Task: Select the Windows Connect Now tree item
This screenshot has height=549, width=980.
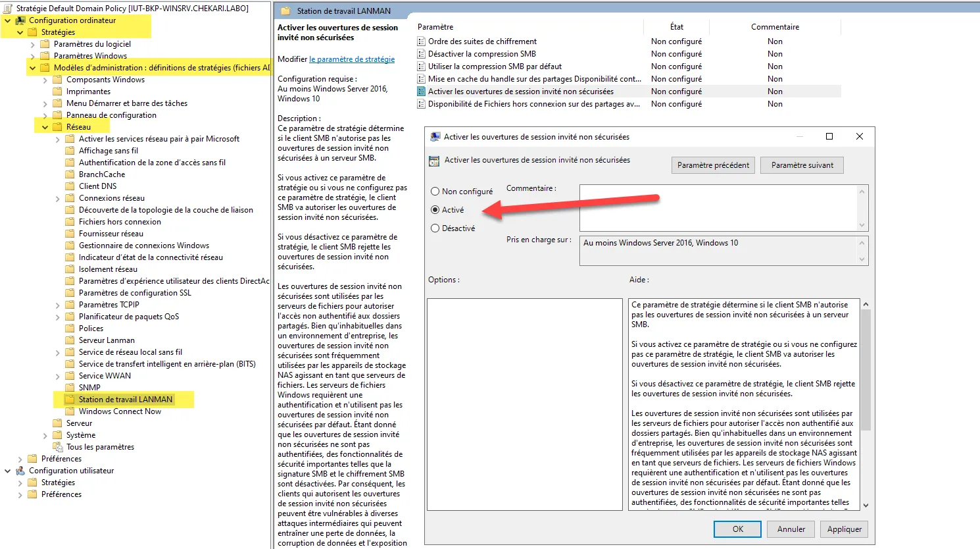Action: 120,411
